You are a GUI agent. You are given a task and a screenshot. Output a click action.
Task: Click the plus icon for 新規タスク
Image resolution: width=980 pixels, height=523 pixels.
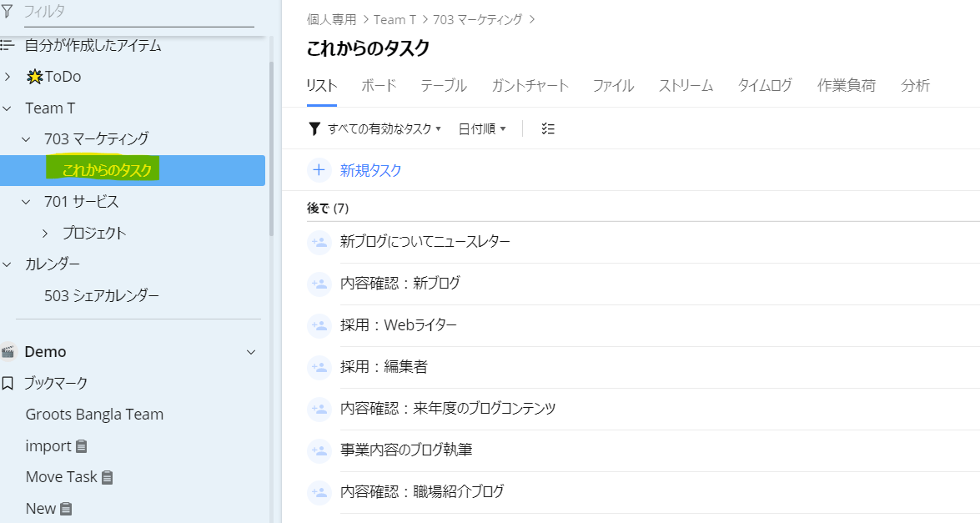319,170
